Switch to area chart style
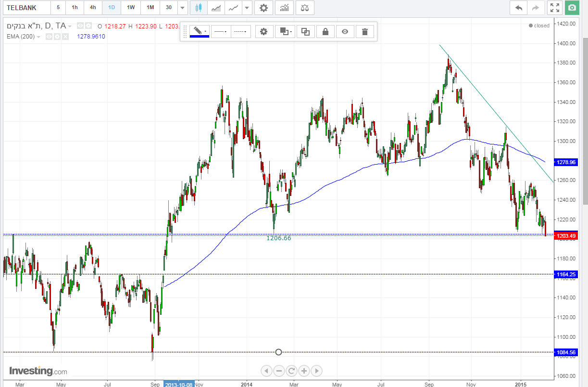This screenshot has height=387, width=588. 216,8
